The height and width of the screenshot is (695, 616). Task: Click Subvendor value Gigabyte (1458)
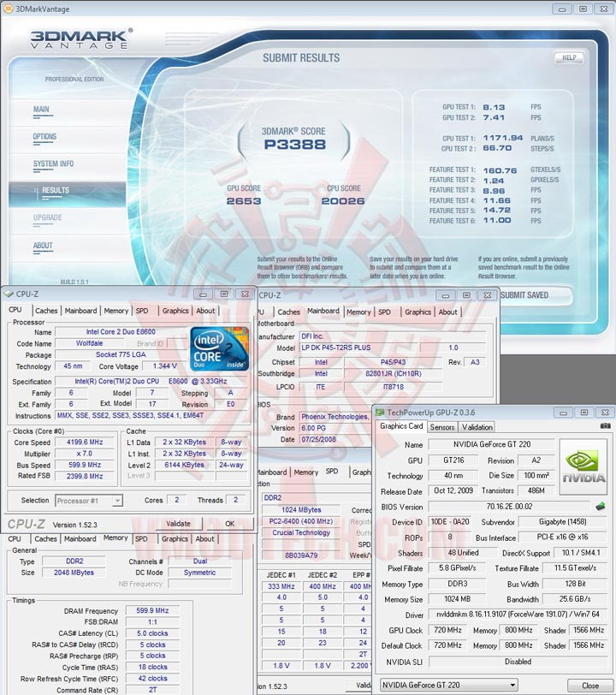[562, 522]
